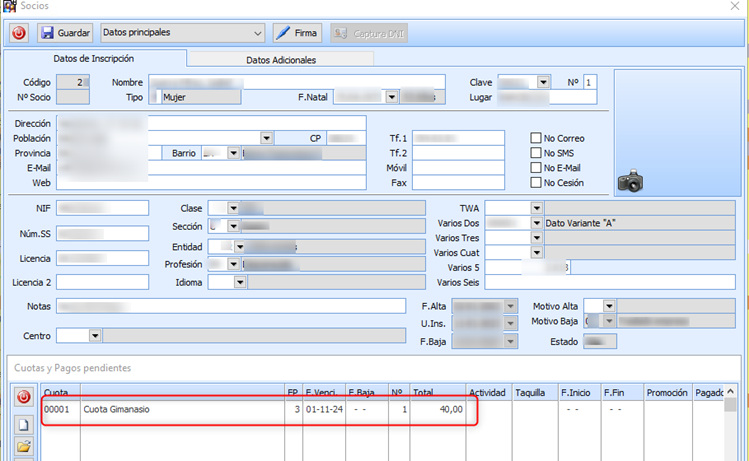Click the Socios window icon in the title bar

9,6
